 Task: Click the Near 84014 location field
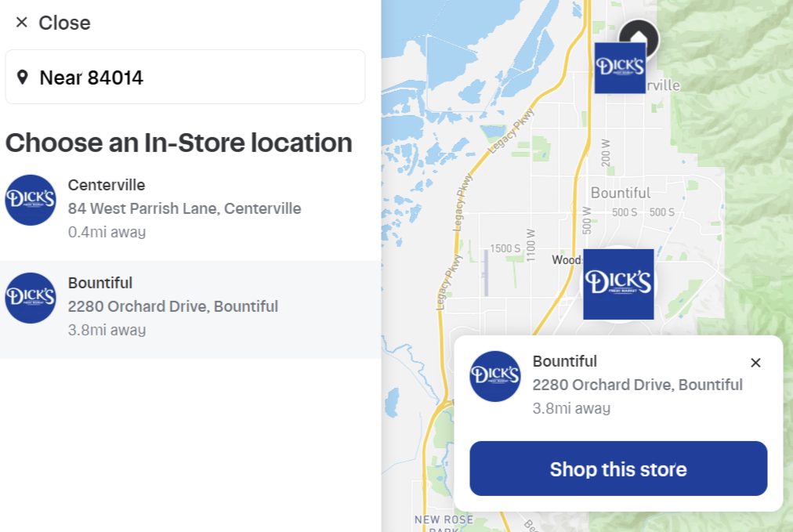coord(185,77)
